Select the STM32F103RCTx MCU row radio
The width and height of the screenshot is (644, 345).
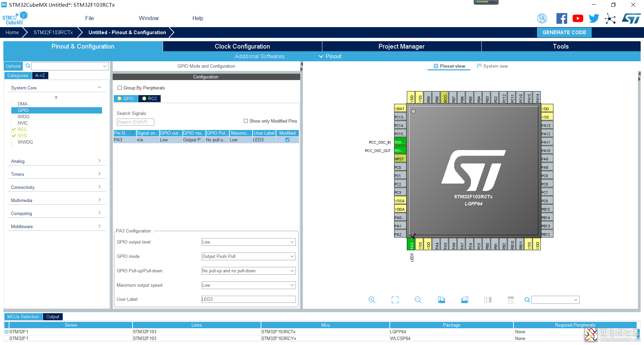pyautogui.click(x=6, y=332)
